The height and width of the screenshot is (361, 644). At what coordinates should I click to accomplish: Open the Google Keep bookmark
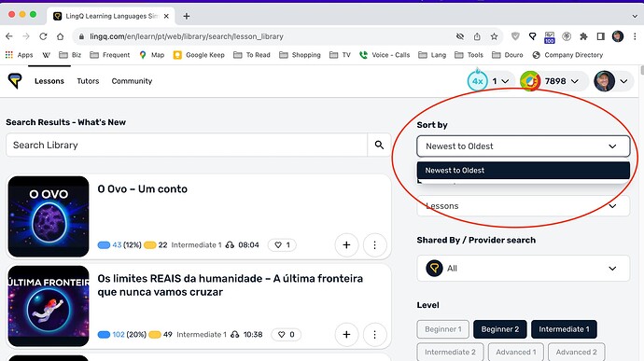pyautogui.click(x=199, y=55)
